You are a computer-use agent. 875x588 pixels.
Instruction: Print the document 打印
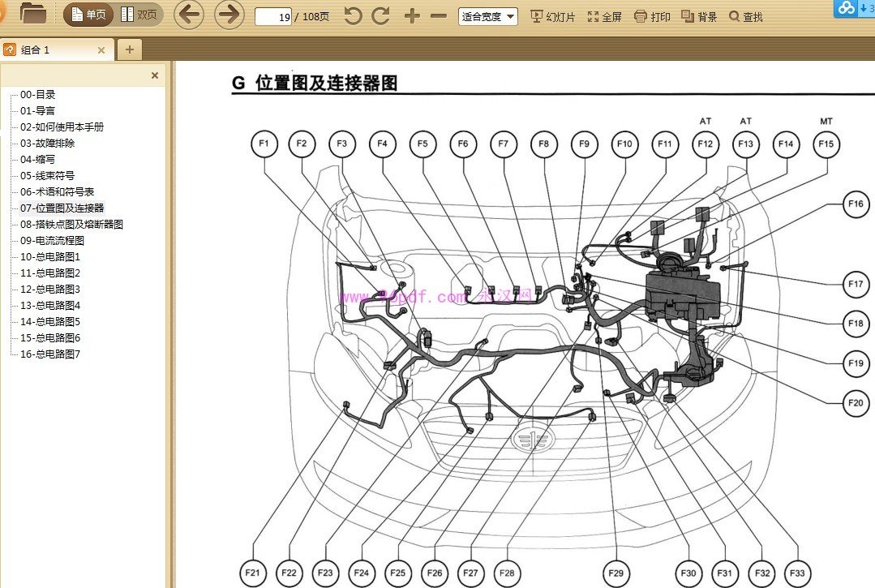click(x=652, y=17)
